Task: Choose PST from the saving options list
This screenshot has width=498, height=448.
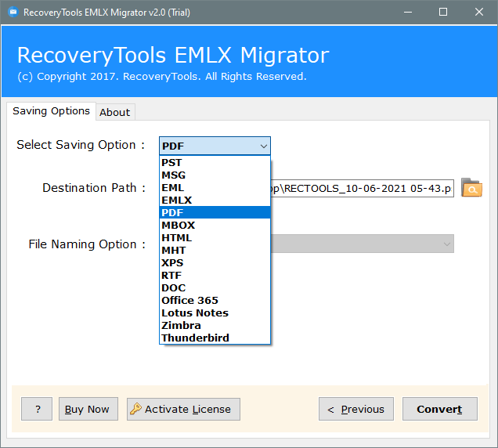Action: tap(215, 162)
